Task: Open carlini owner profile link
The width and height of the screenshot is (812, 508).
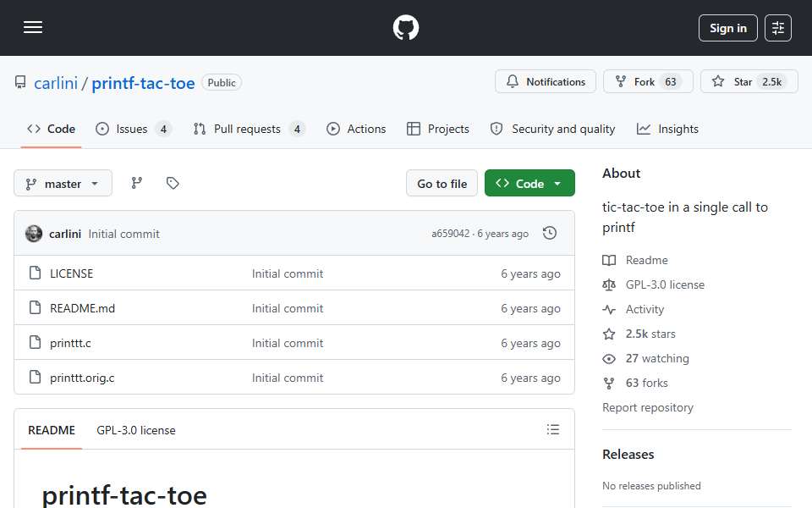Action: coord(56,83)
